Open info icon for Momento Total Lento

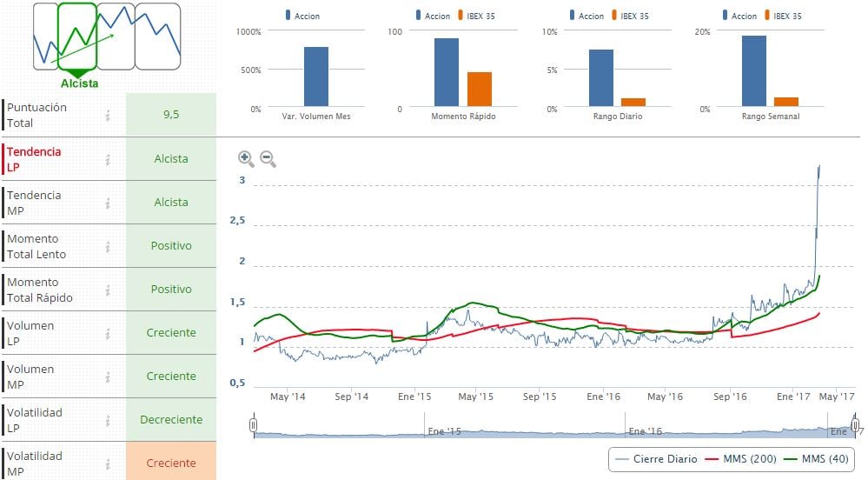click(x=108, y=247)
